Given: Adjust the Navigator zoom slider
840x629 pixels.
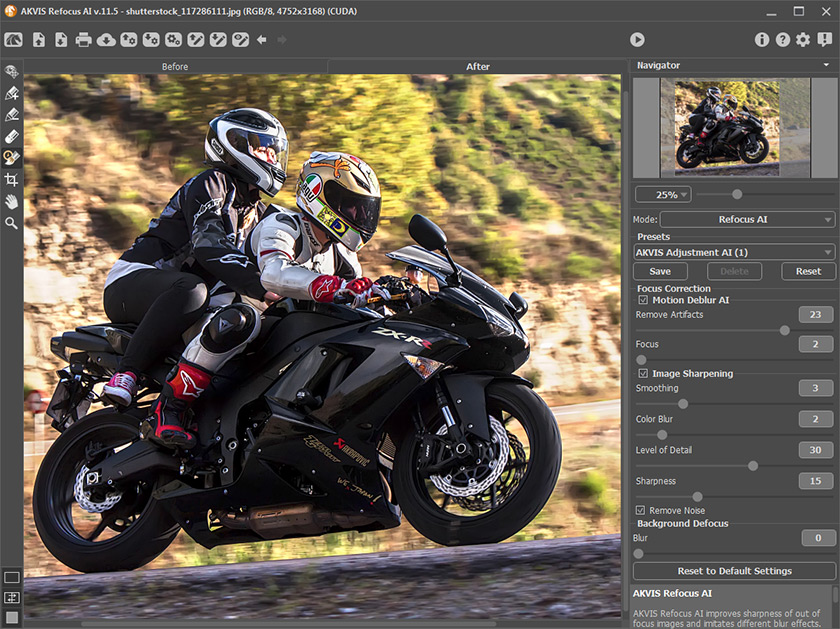Looking at the screenshot, I should [x=737, y=194].
